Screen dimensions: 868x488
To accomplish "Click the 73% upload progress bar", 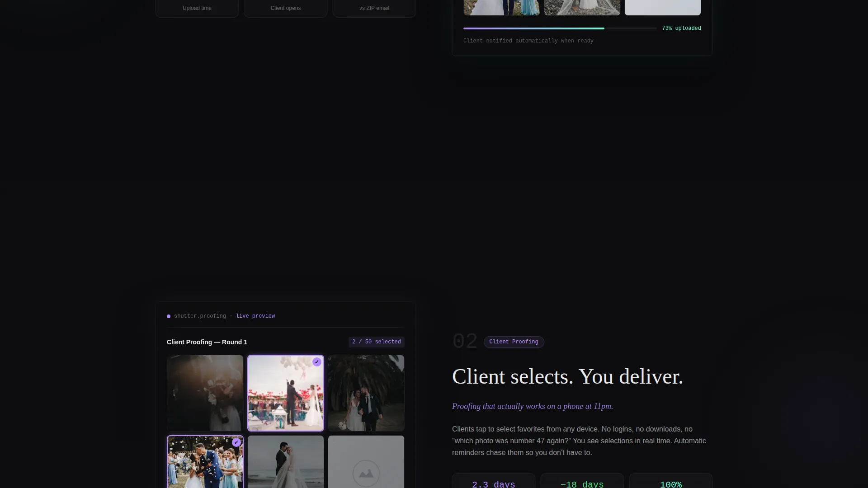I will click(x=560, y=28).
